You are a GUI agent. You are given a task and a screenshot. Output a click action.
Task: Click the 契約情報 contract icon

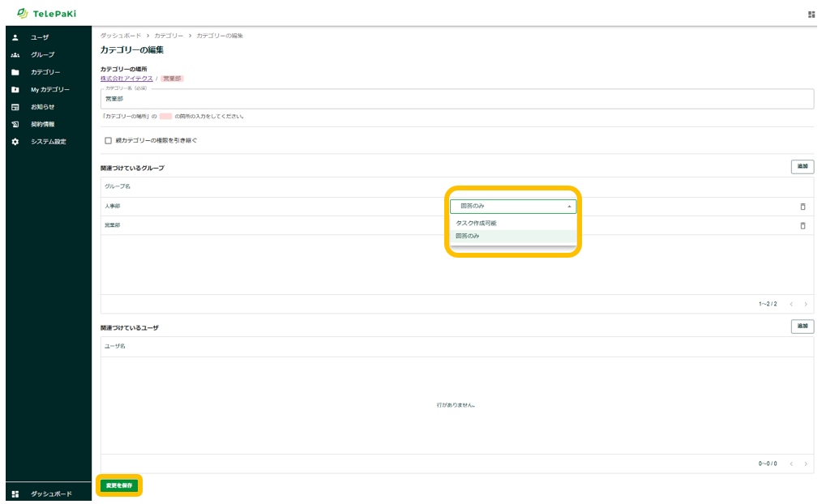[15, 124]
